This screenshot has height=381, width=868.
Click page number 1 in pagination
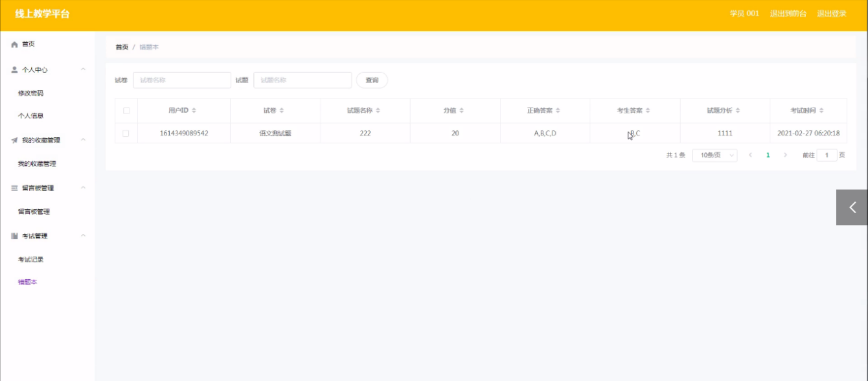click(x=768, y=156)
